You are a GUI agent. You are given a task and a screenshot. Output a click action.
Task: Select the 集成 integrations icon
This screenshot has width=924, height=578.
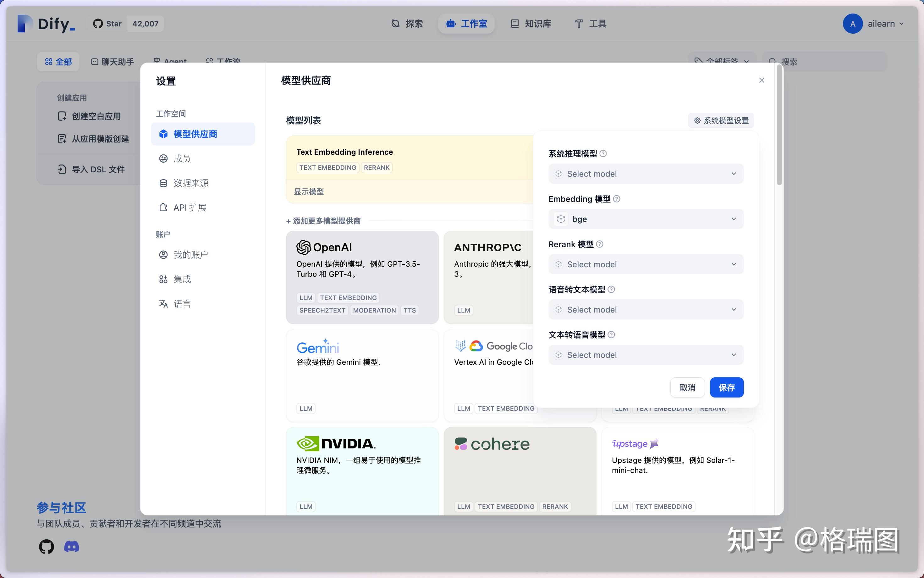(163, 279)
